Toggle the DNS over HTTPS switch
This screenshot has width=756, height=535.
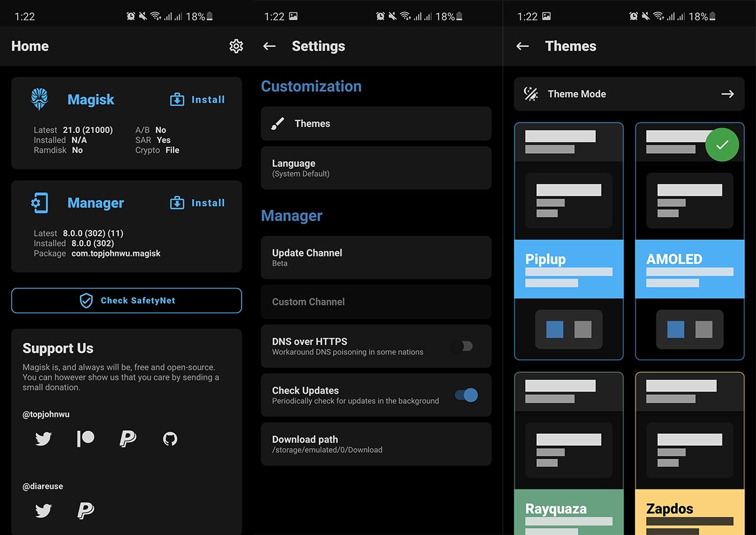[x=461, y=346]
